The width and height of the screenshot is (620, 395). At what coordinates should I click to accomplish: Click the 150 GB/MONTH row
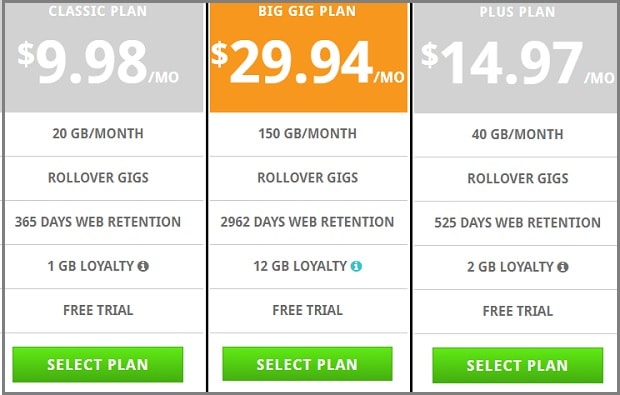point(308,134)
